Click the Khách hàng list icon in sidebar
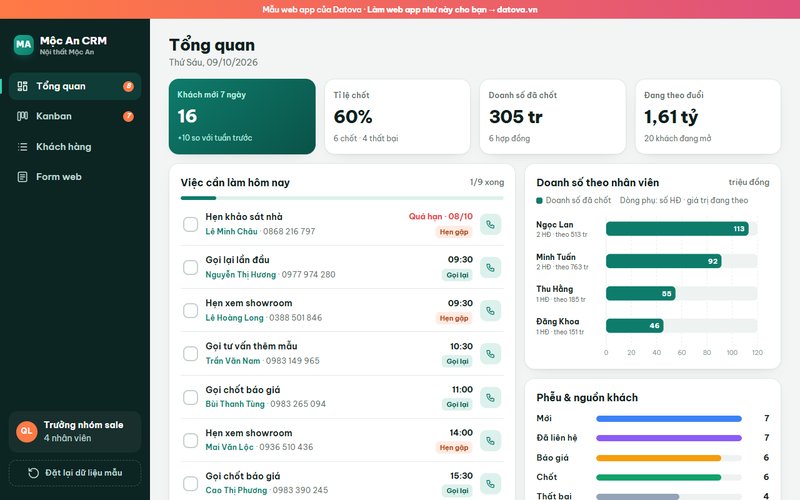Viewport: 800px width, 500px height. click(22, 147)
